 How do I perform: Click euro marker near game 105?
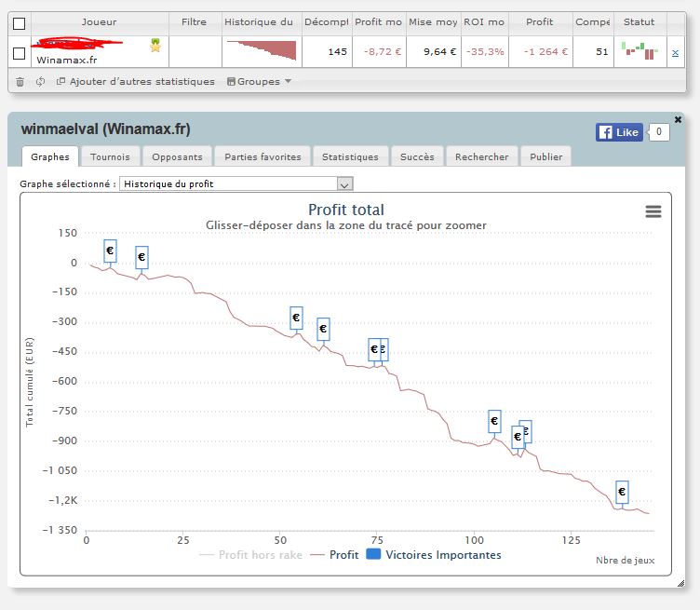click(494, 421)
